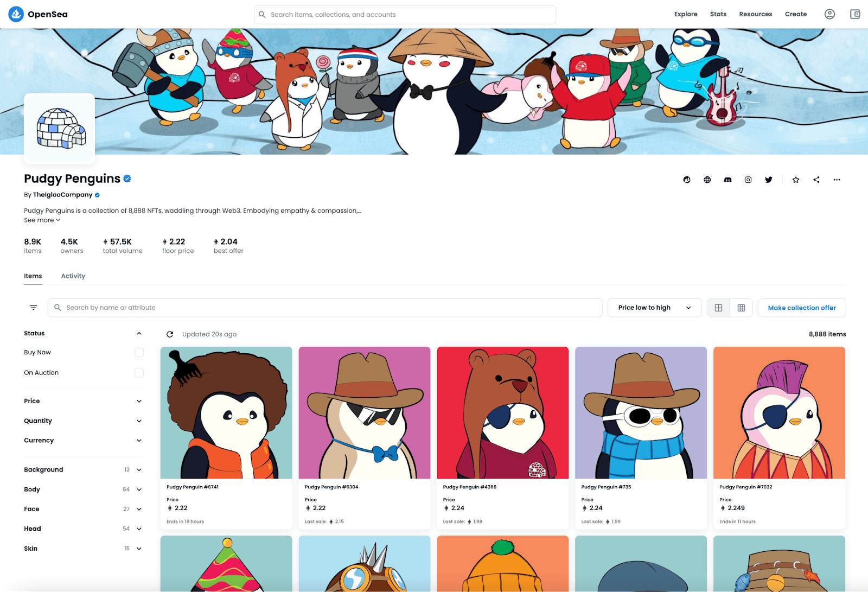Open the Resources menu
This screenshot has width=868, height=592.
[756, 14]
